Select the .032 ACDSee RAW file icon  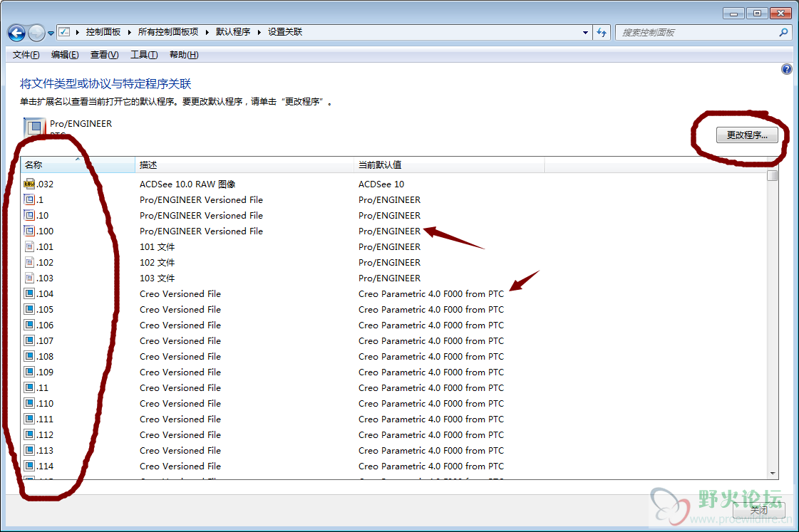pos(29,184)
